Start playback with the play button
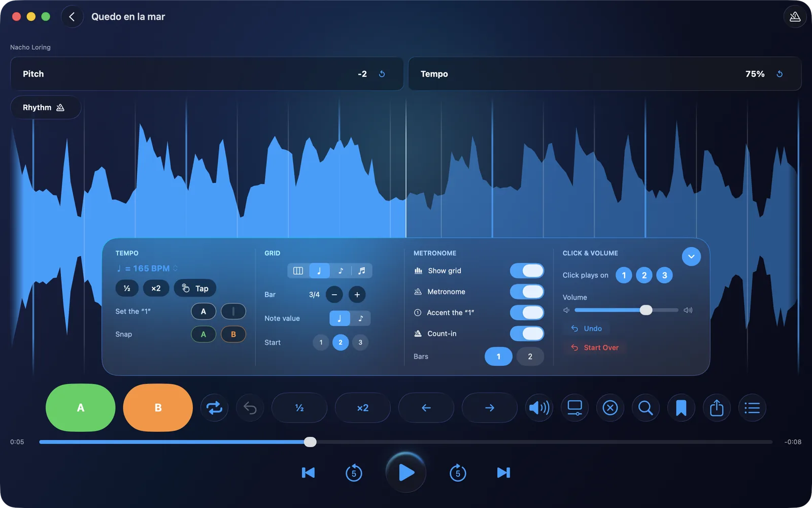 (406, 472)
